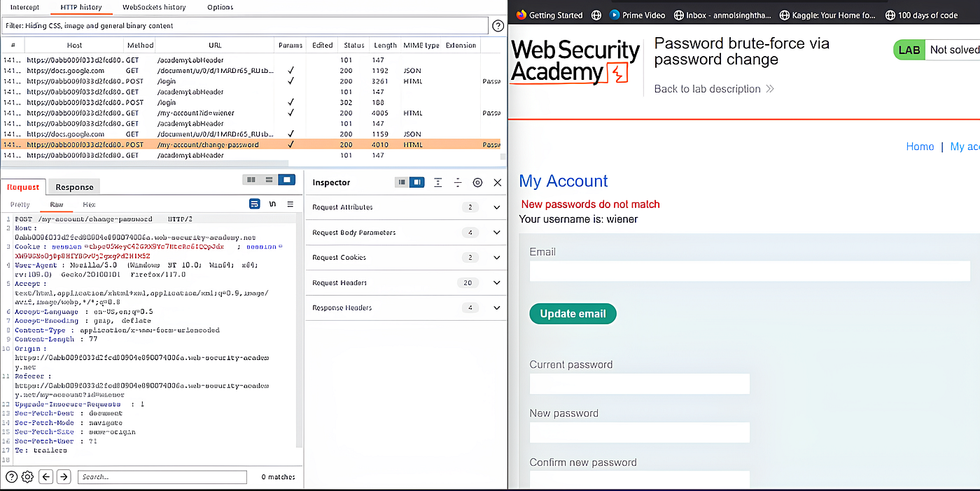
Task: Select the POST /login row with status 302
Action: (251, 102)
